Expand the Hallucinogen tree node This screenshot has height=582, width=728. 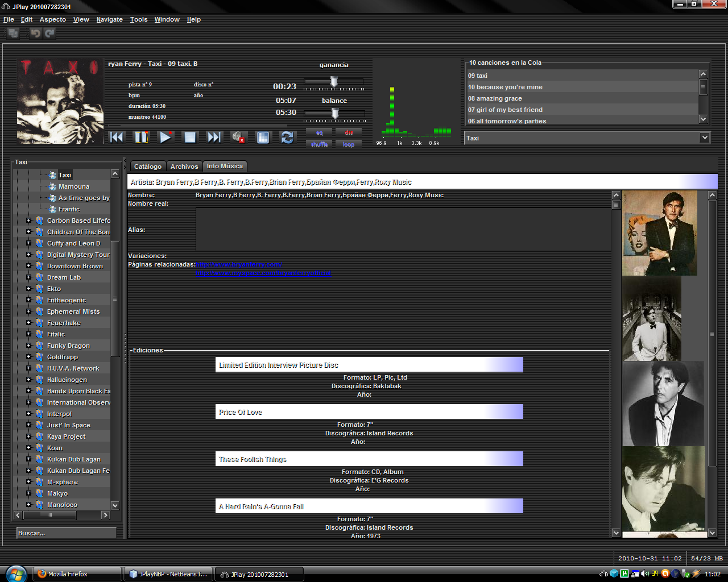28,380
